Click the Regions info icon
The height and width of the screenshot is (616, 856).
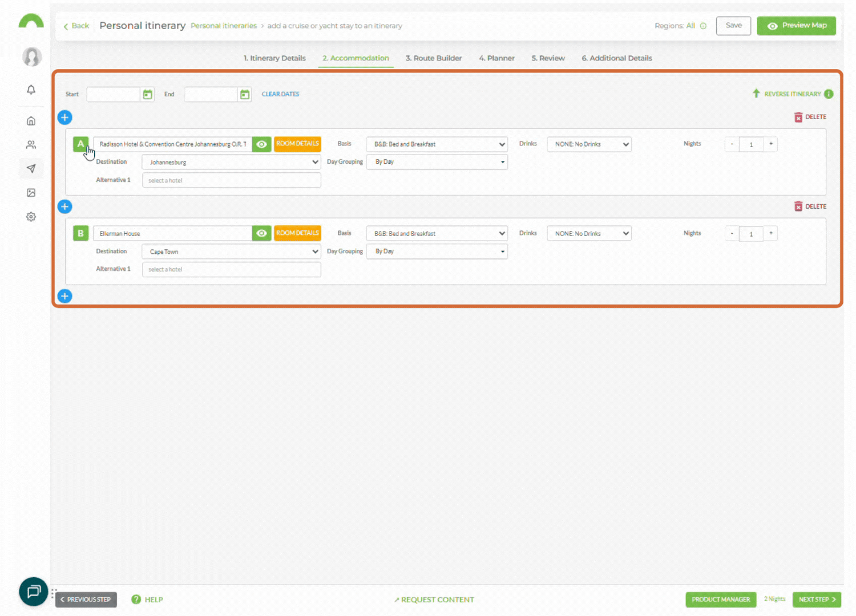703,26
